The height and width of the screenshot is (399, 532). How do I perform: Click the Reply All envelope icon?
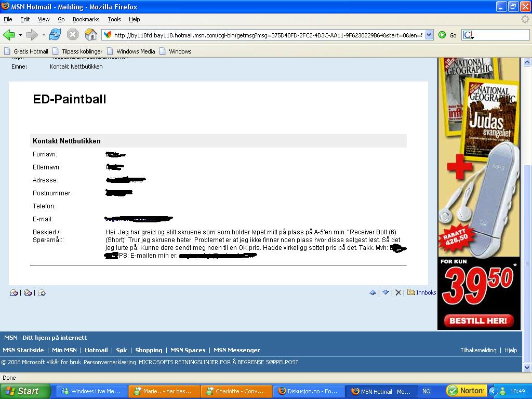tap(28, 292)
